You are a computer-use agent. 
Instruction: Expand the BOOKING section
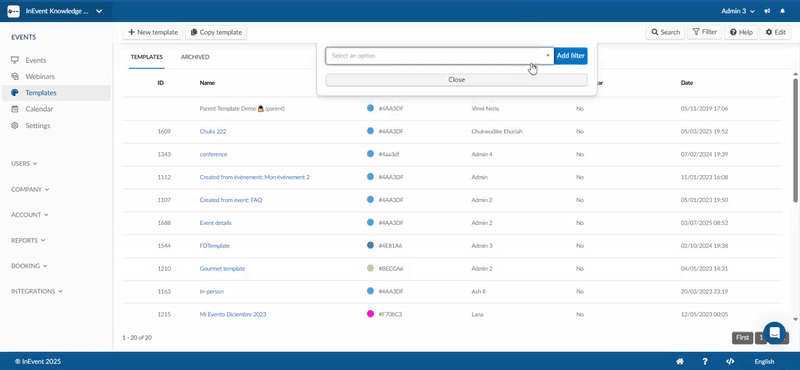click(29, 266)
